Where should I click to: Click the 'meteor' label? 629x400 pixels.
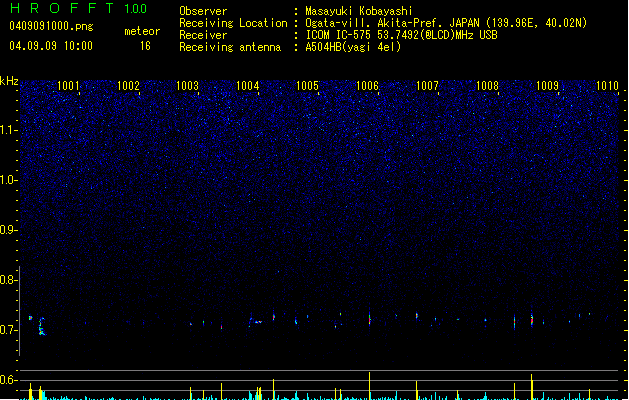coord(142,31)
